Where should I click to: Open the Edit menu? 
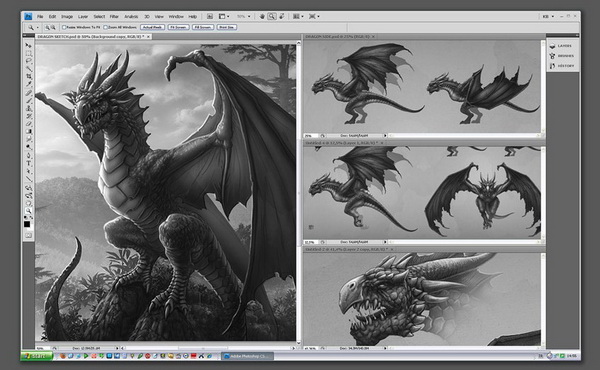point(52,16)
